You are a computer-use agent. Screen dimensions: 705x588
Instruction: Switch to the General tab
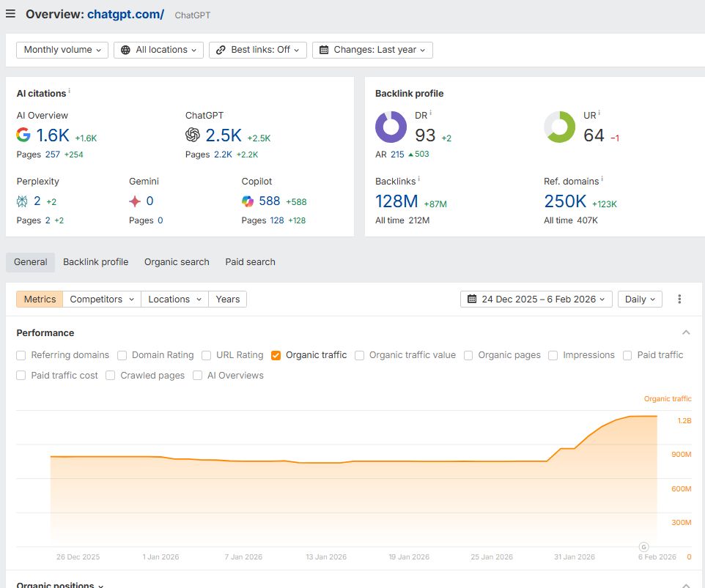(30, 262)
